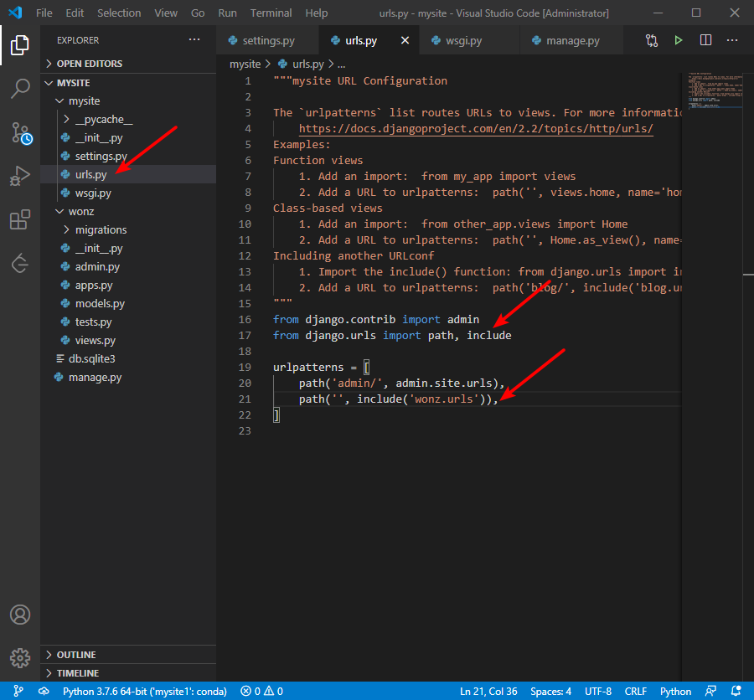The height and width of the screenshot is (700, 754).
Task: Expand the migrations folder
Action: [x=128, y=229]
